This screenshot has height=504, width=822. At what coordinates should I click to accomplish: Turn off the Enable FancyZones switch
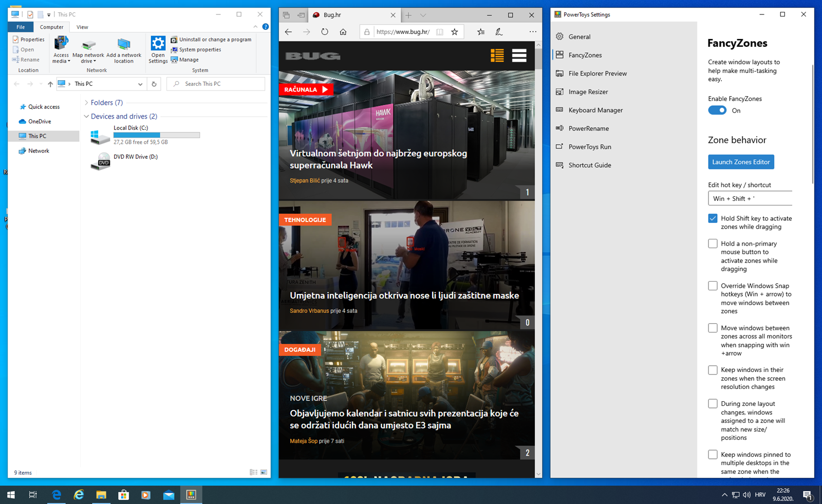[717, 110]
